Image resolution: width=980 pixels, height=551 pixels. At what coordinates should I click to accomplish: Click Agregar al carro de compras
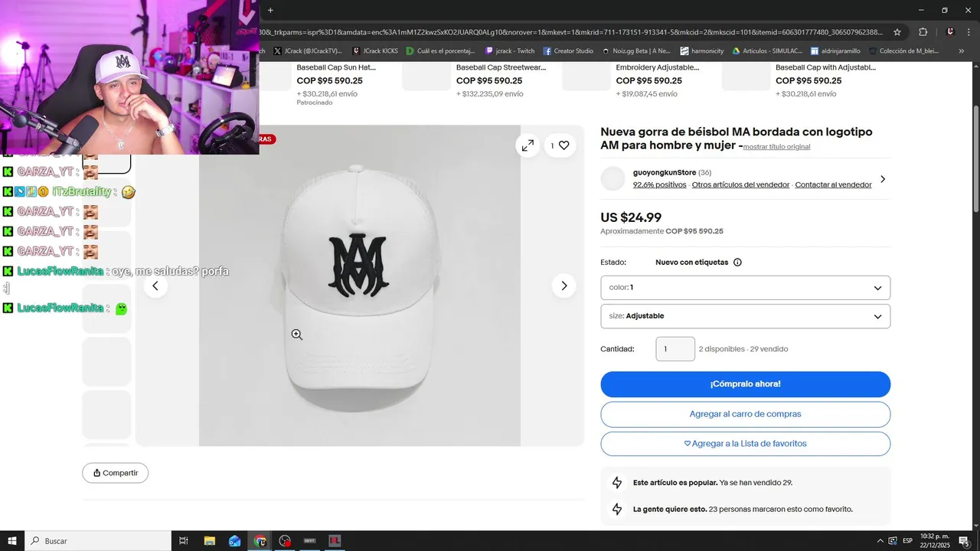[x=745, y=414]
